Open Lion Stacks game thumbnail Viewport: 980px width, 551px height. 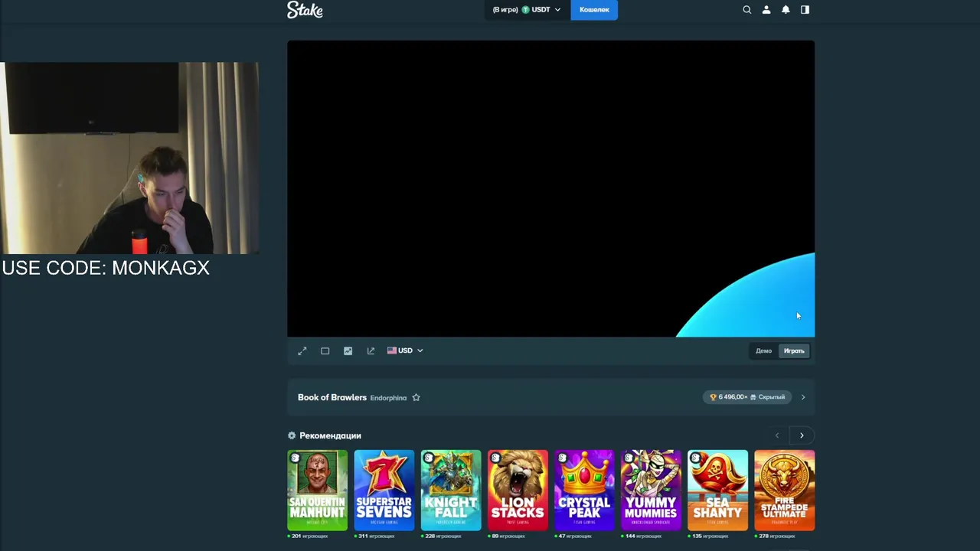(x=518, y=491)
